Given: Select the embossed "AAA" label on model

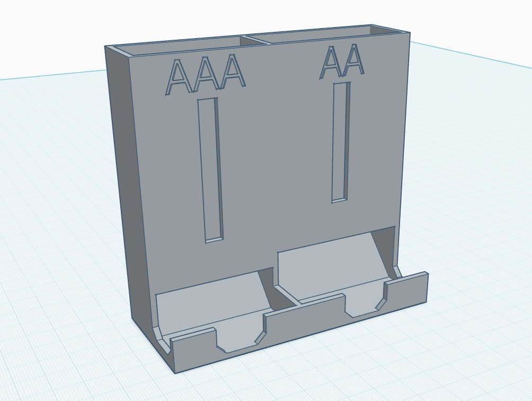Looking at the screenshot, I should [x=205, y=75].
